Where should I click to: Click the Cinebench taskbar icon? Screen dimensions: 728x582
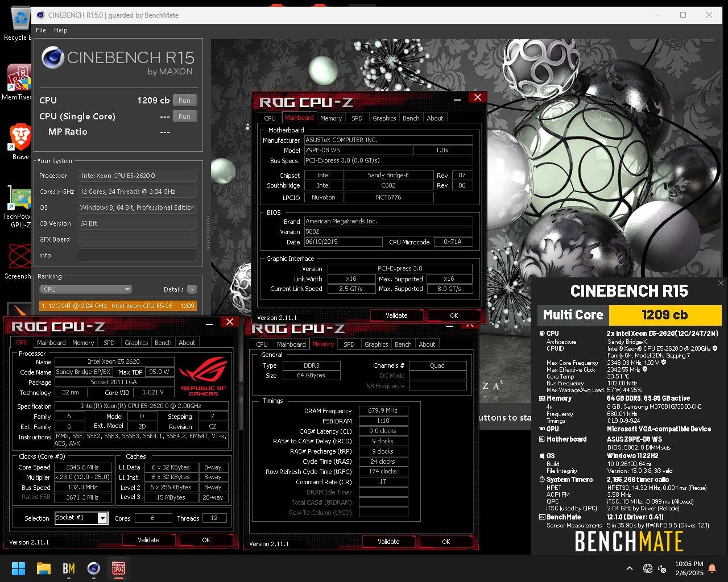tap(94, 568)
